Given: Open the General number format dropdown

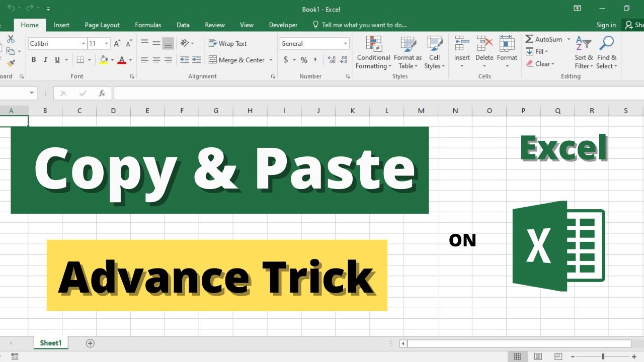Looking at the screenshot, I should 346,44.
